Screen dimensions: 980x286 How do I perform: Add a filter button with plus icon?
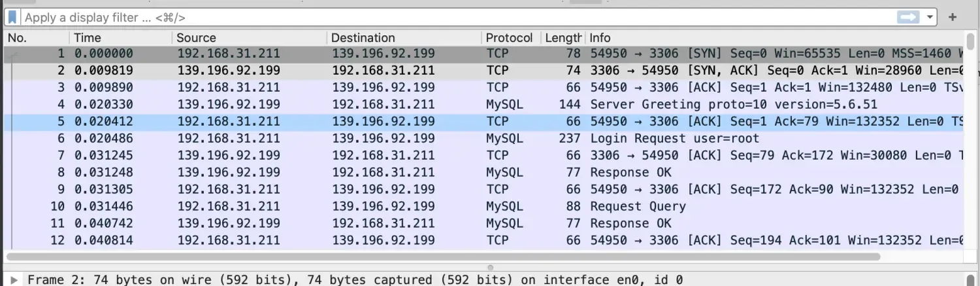pyautogui.click(x=952, y=18)
